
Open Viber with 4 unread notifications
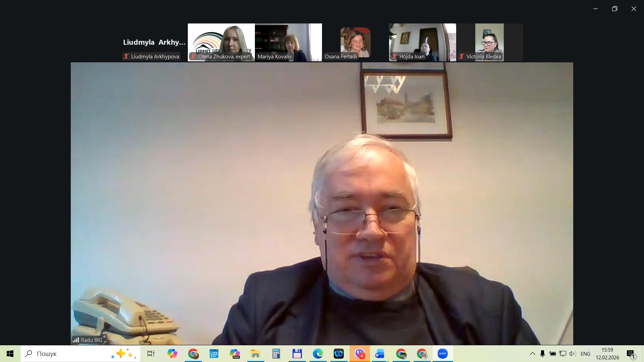tap(360, 354)
